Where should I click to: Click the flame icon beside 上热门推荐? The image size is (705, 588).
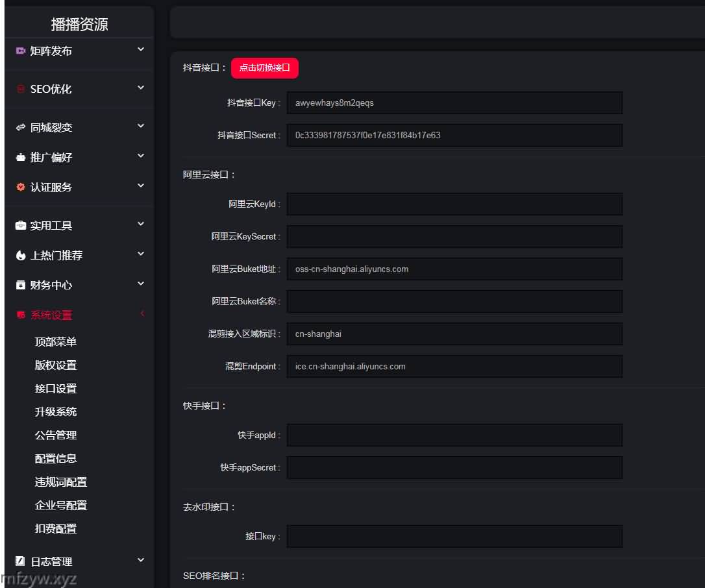(x=20, y=255)
